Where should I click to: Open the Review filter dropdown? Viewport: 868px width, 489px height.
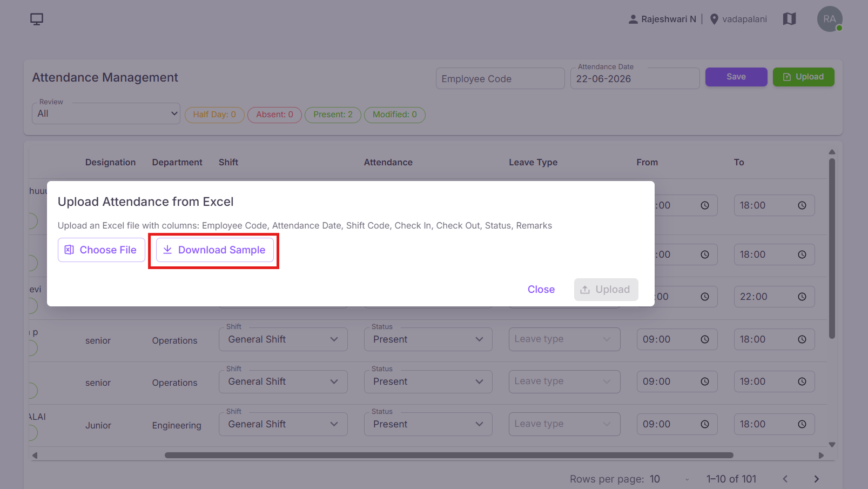pos(106,113)
